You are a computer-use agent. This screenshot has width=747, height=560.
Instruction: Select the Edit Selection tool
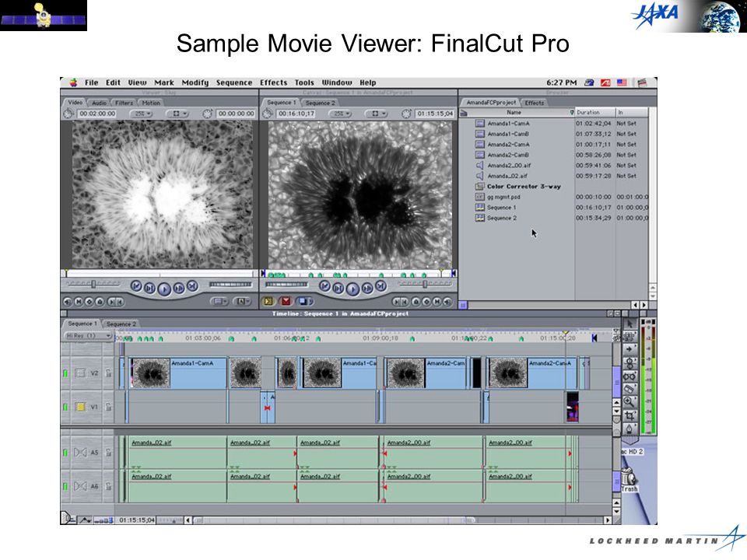pyautogui.click(x=630, y=337)
